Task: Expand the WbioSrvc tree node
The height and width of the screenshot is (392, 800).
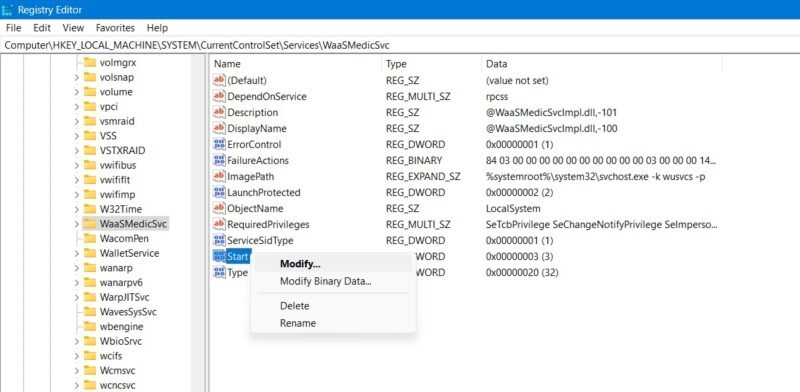Action: click(77, 341)
